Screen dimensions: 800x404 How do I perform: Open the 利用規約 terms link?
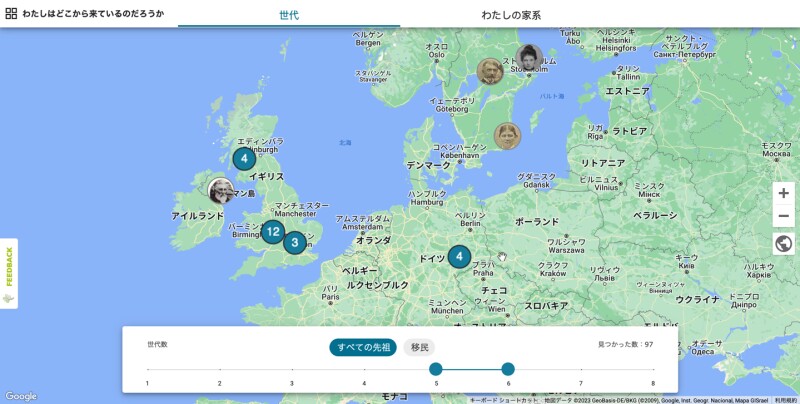coord(786,400)
